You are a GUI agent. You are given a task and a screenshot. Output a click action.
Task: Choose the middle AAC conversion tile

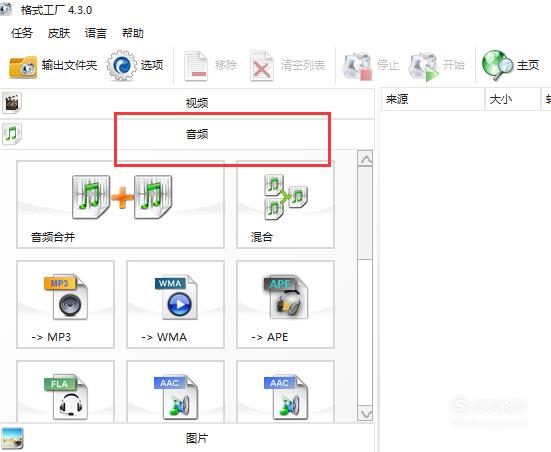point(175,391)
